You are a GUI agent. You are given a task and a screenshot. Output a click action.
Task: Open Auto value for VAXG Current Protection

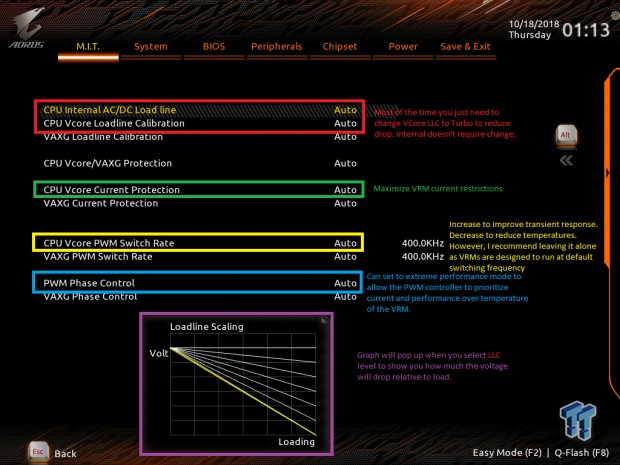tap(345, 203)
